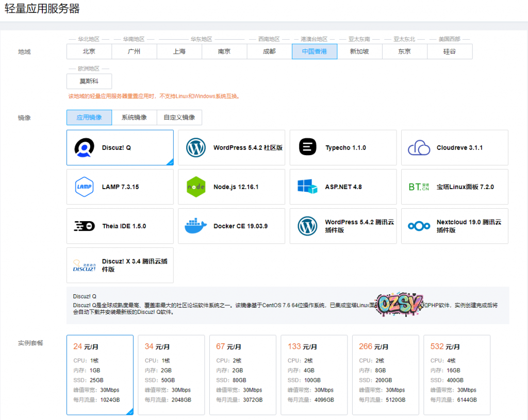This screenshot has width=528, height=420.
Task: Click the Nextcloud 19.0 logo
Action: click(419, 226)
